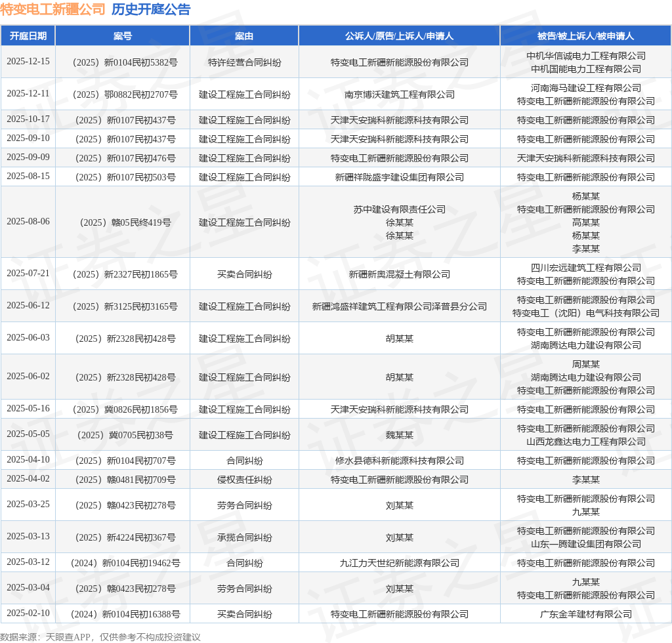Click the date 2025-05-05
Viewport: 672px width, 643px height.
(x=28, y=434)
